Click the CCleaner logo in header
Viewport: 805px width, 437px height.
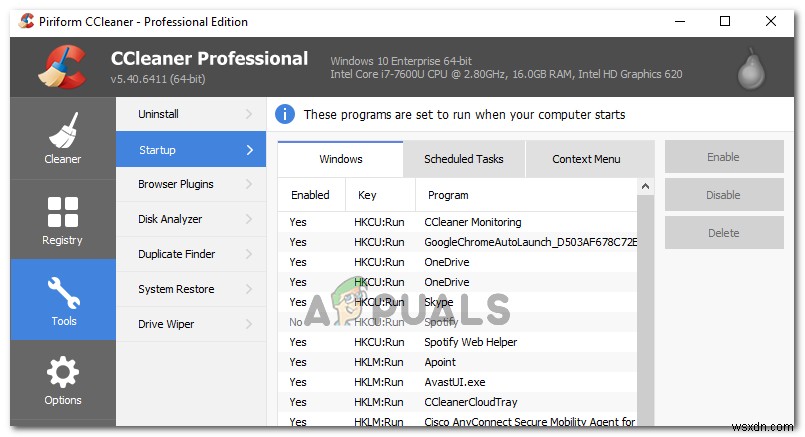tap(64, 67)
